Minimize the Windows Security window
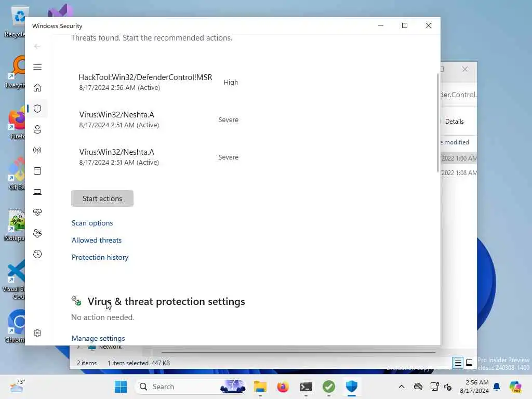This screenshot has width=532, height=399. tap(381, 25)
